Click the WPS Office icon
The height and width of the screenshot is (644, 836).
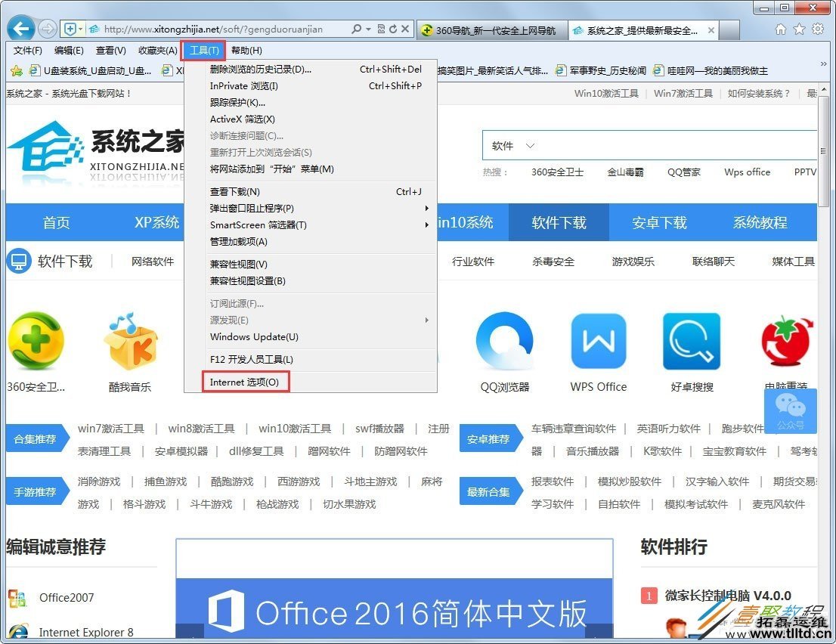[598, 342]
